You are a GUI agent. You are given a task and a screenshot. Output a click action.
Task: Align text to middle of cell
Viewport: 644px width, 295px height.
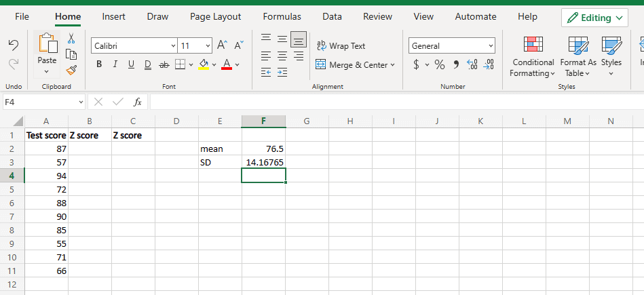(x=282, y=39)
